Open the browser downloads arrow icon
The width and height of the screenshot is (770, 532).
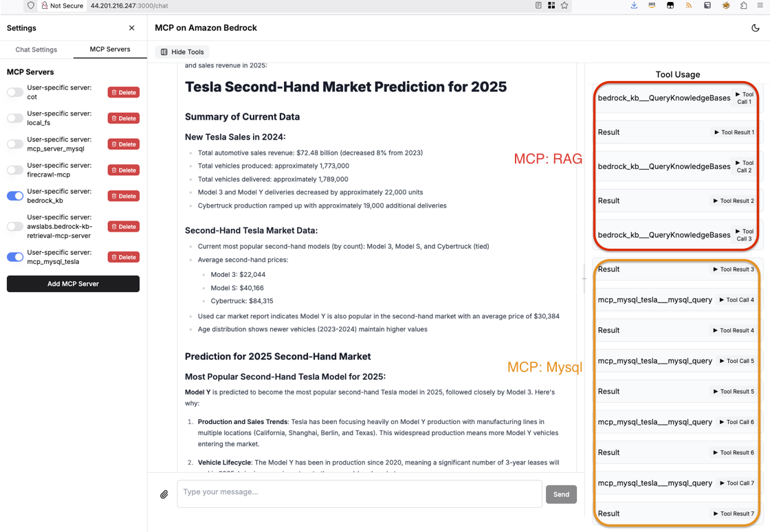click(x=634, y=5)
